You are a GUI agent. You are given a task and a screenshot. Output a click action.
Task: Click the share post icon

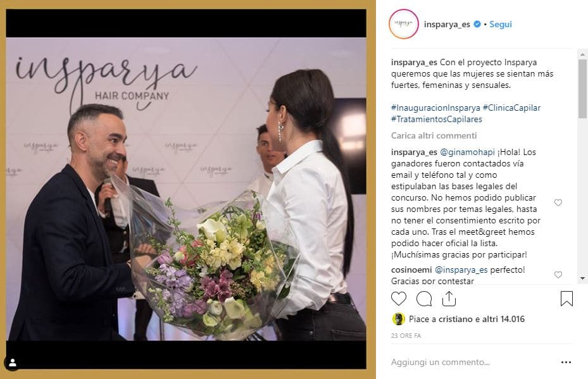[449, 299]
